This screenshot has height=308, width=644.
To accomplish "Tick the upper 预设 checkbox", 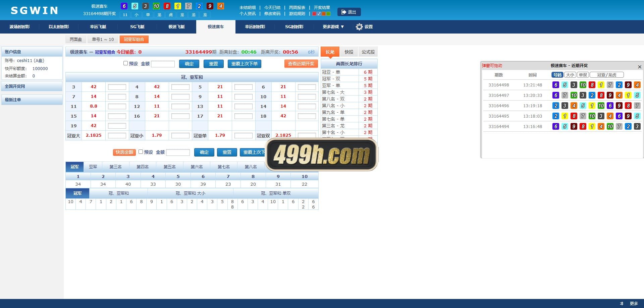I will [x=125, y=63].
